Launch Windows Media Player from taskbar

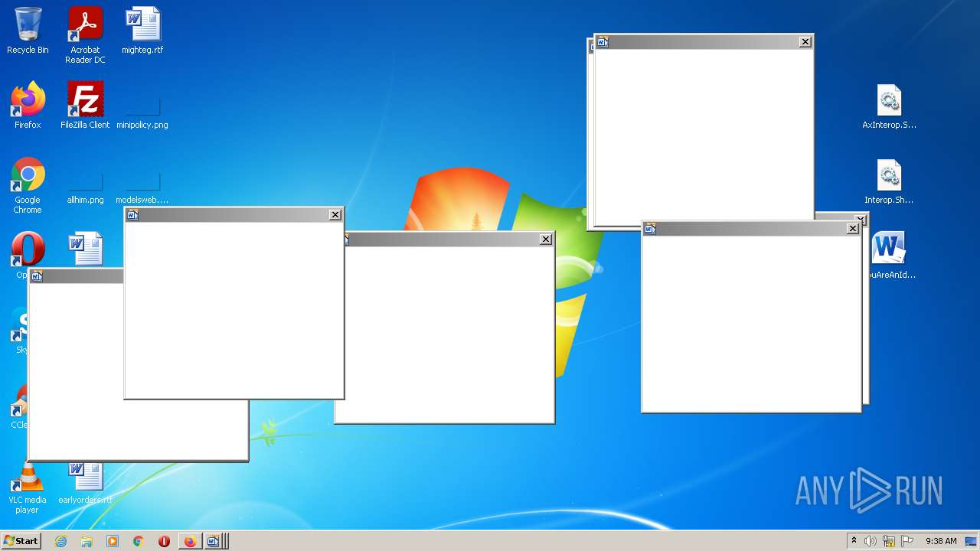[x=113, y=541]
